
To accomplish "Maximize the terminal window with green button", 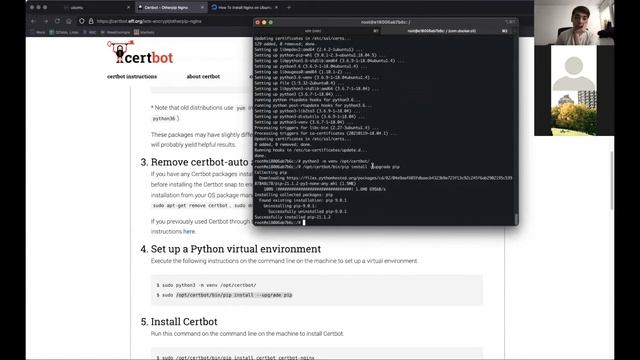I will (271, 22).
